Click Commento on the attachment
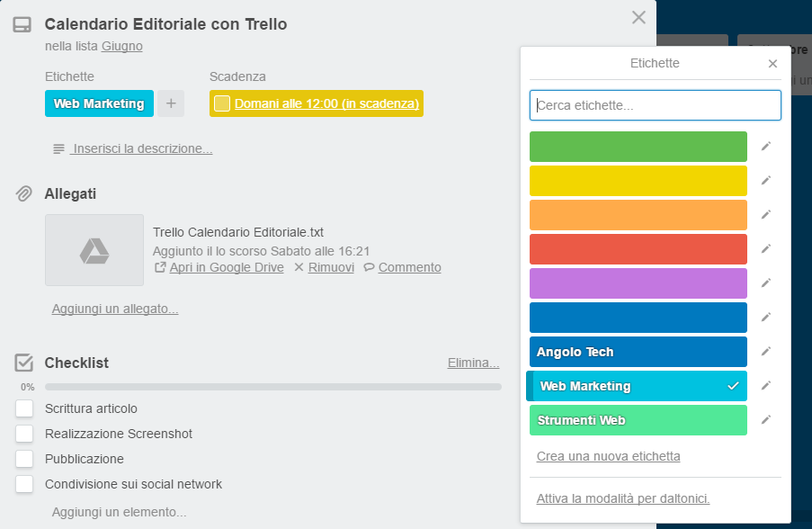 [410, 267]
